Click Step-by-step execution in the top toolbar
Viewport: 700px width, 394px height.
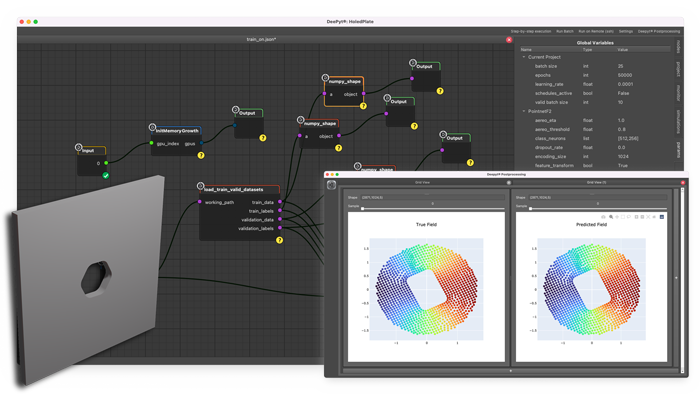[531, 31]
